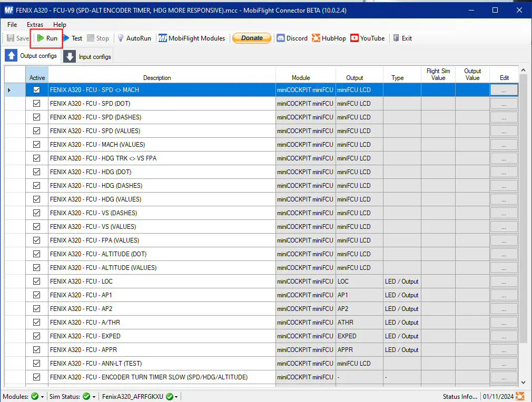The height and width of the screenshot is (402, 532).
Task: Click the 01/11/2024 date in status bar
Action: pyautogui.click(x=498, y=397)
